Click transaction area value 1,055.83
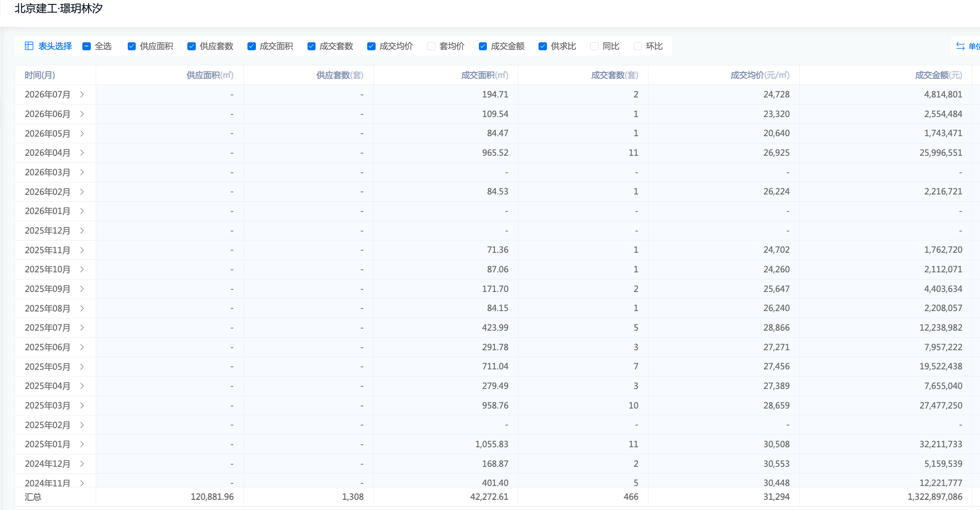The height and width of the screenshot is (510, 980). [492, 444]
